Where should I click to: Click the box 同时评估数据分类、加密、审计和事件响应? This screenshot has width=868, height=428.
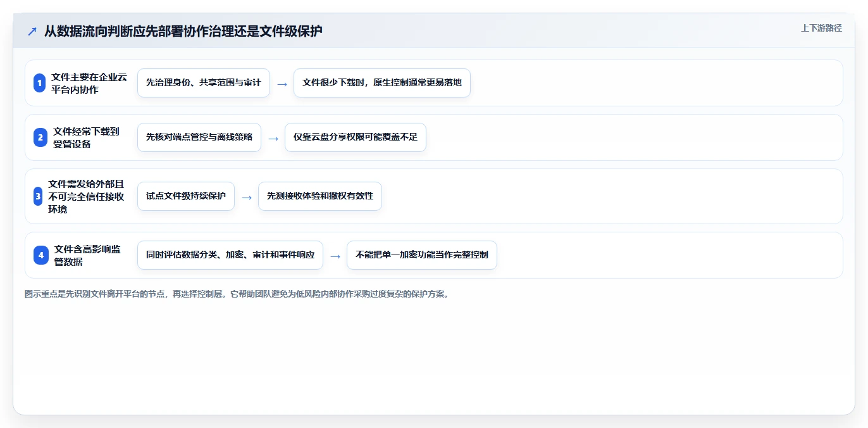point(230,255)
